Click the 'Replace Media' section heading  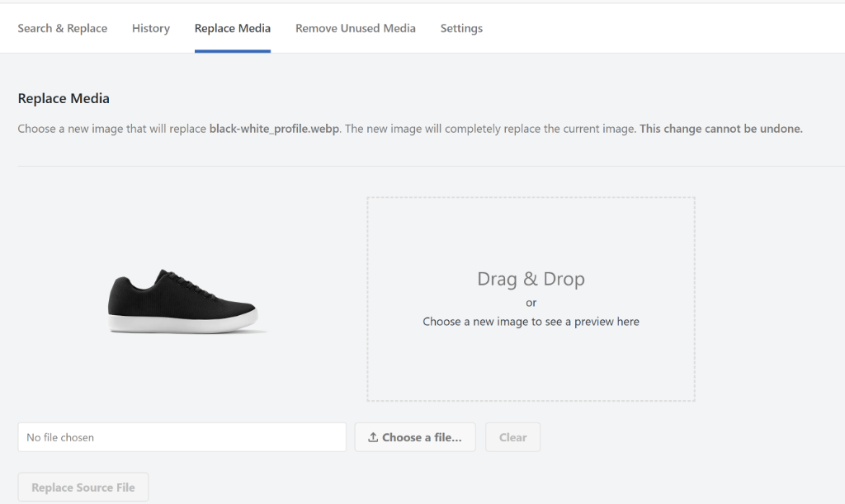point(64,98)
